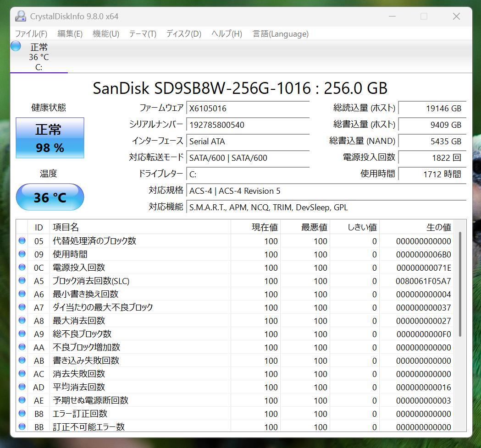Viewport: 481px width, 448px height.
Task: Click status orb of row AB 書き込み失敗回数
Action: 22,360
